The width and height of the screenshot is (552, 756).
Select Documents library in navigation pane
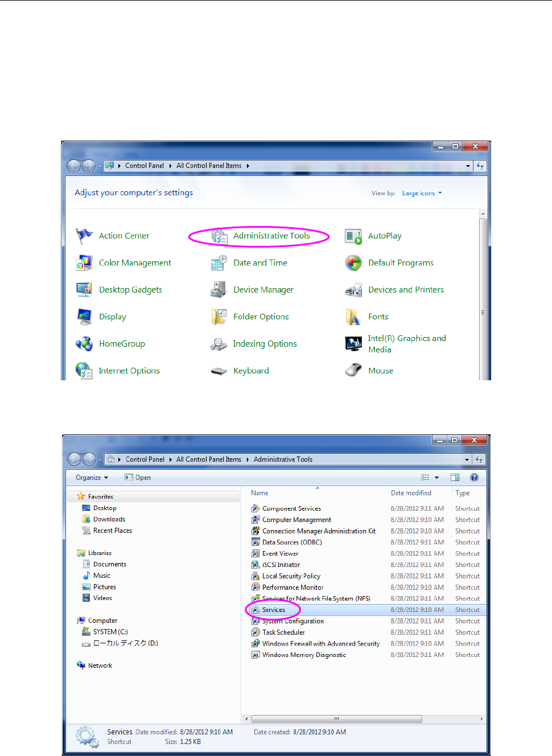(x=110, y=564)
